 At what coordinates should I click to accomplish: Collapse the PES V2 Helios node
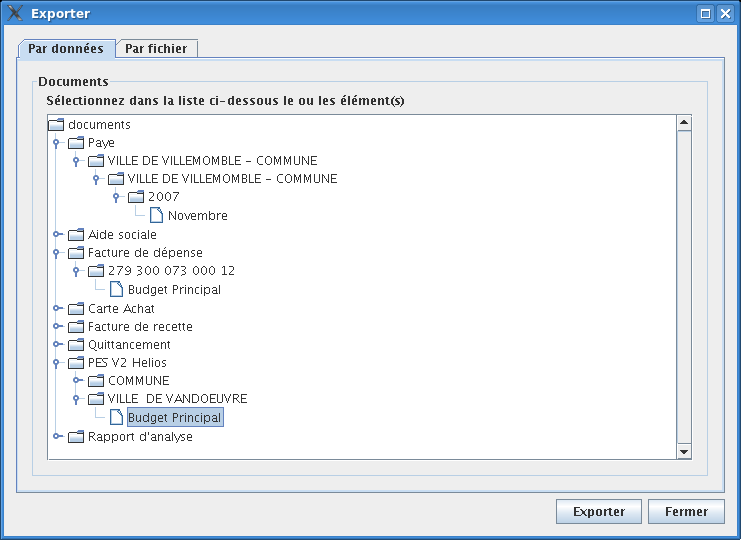click(x=57, y=363)
